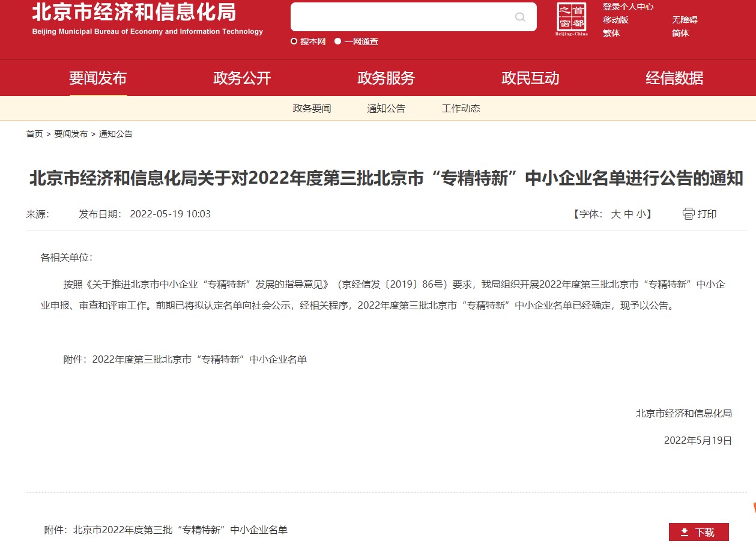Click the 来源： label

tap(38, 214)
